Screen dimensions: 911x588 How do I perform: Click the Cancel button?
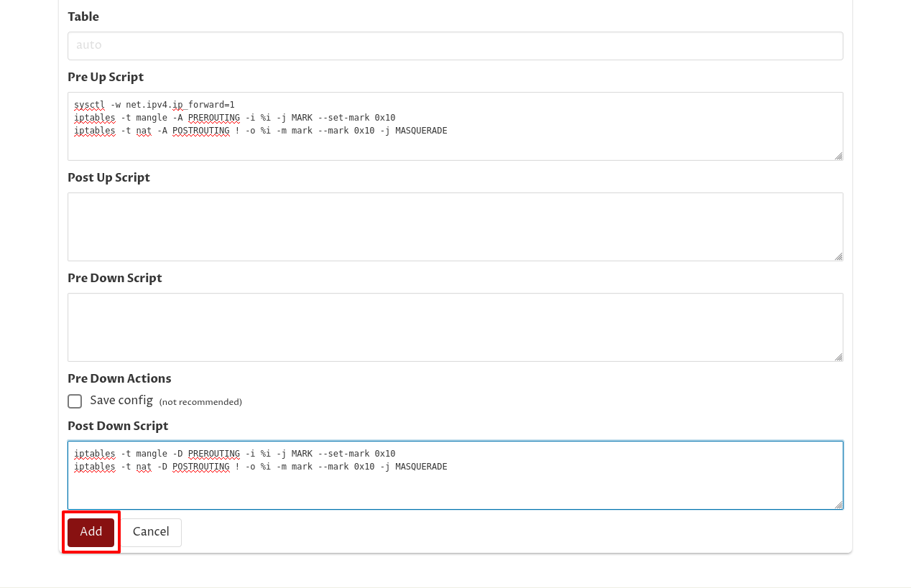tap(151, 532)
